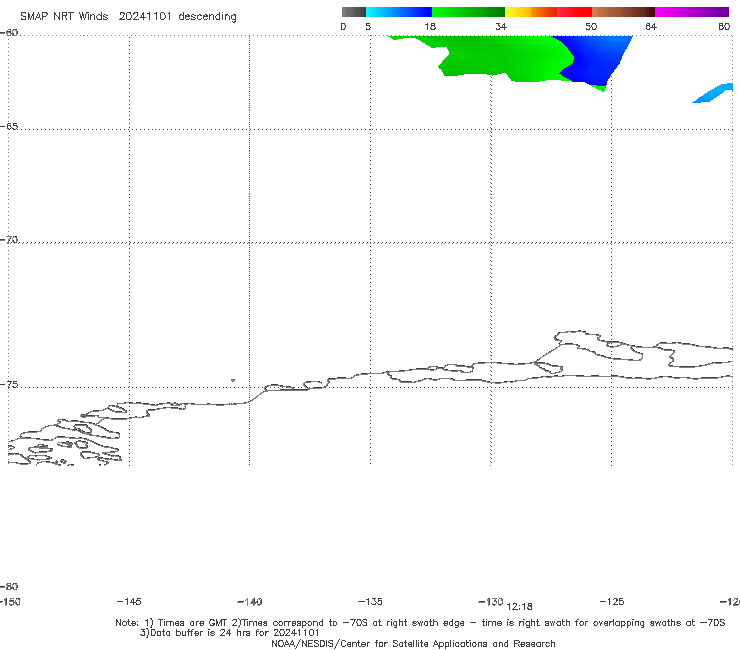Screen dimensions: 740x650
Task: Click the 'SMAP NRT Winds 20241101 descending' title
Action: coord(128,17)
